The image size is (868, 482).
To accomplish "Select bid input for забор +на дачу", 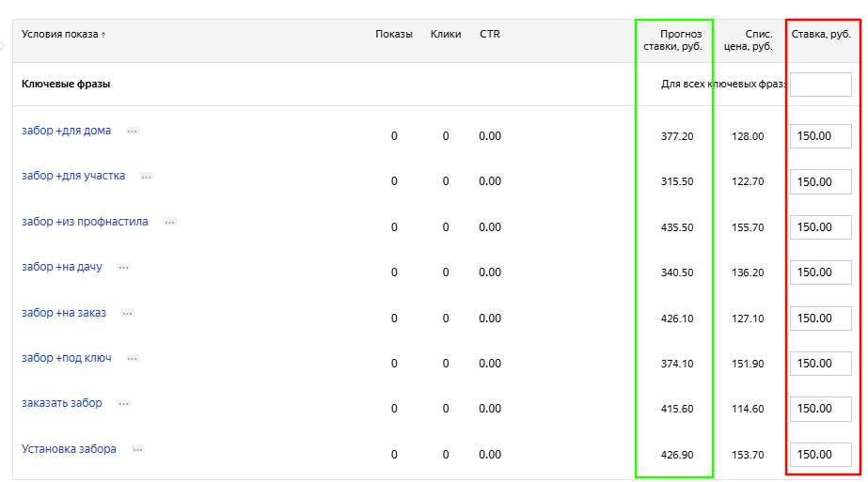I will click(x=820, y=272).
